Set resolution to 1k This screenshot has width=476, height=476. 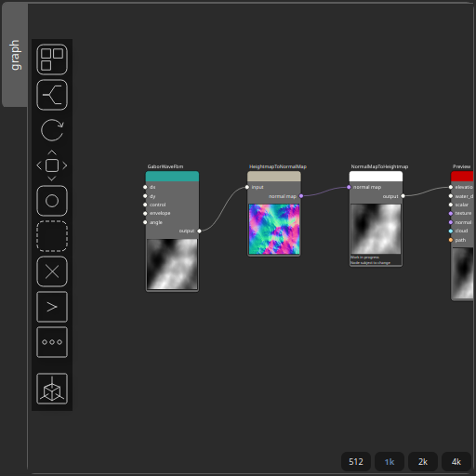click(390, 462)
